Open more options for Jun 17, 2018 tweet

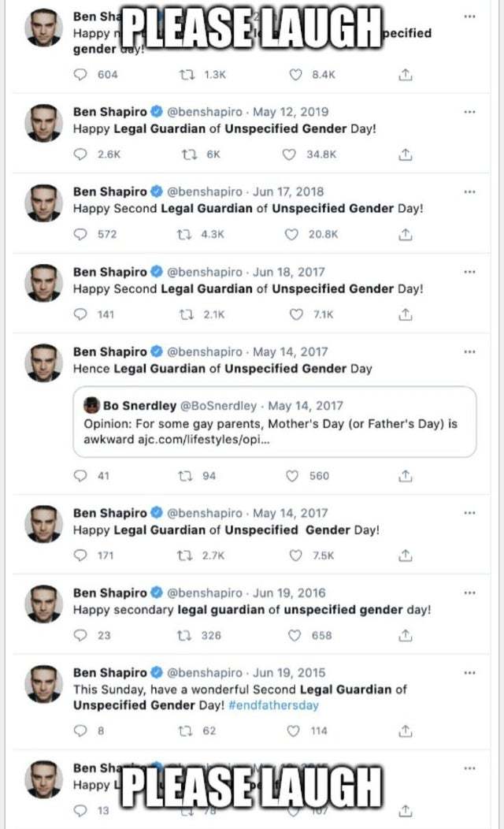(469, 191)
